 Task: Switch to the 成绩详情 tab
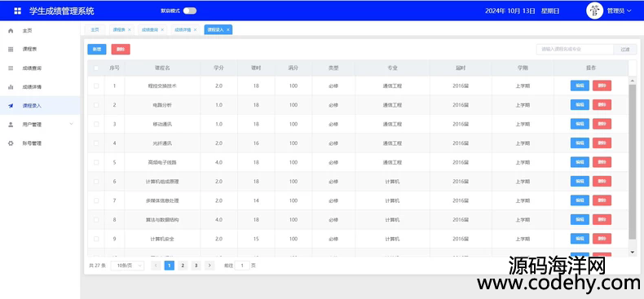point(183,29)
